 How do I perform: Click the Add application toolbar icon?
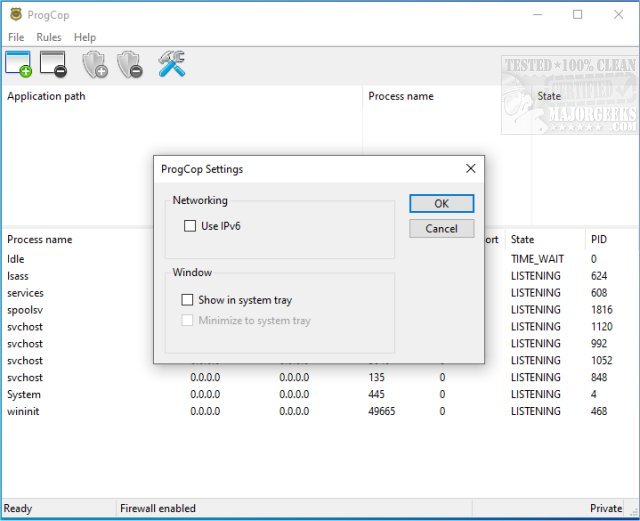click(18, 64)
